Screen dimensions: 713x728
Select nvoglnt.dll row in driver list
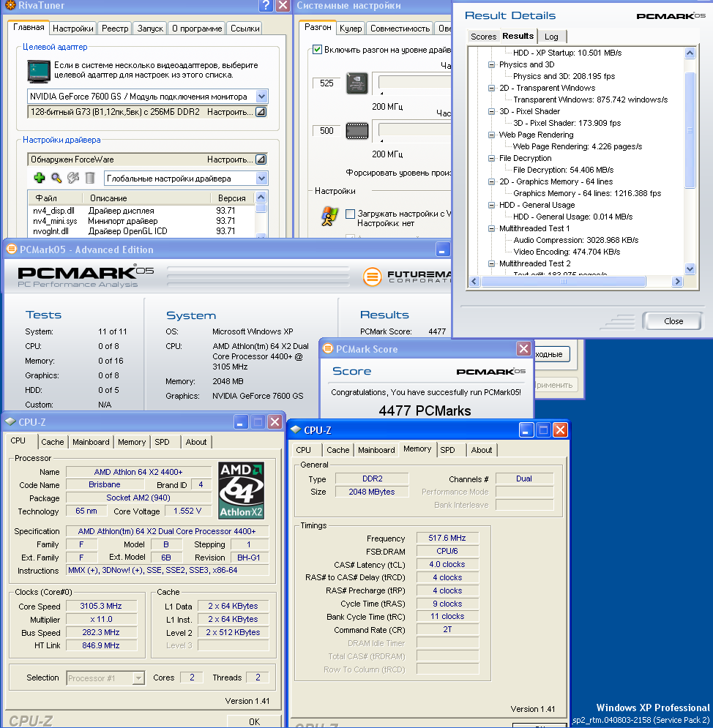pos(141,231)
